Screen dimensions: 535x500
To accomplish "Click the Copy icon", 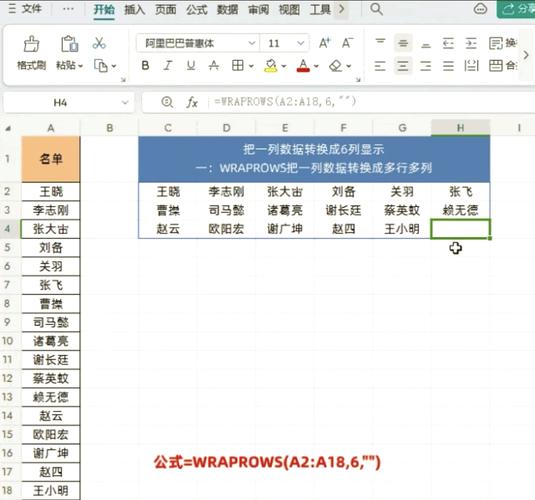I will pyautogui.click(x=101, y=66).
